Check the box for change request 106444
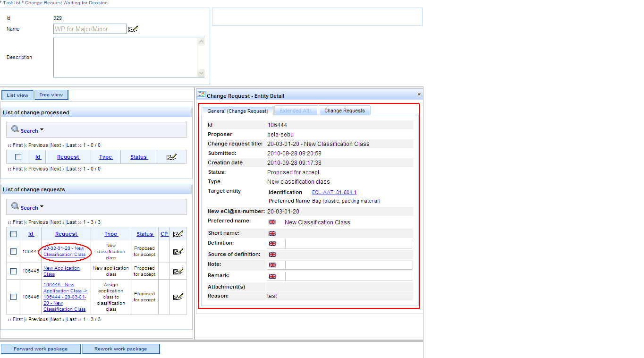Screen dimensions: 644x358 (x=13, y=251)
